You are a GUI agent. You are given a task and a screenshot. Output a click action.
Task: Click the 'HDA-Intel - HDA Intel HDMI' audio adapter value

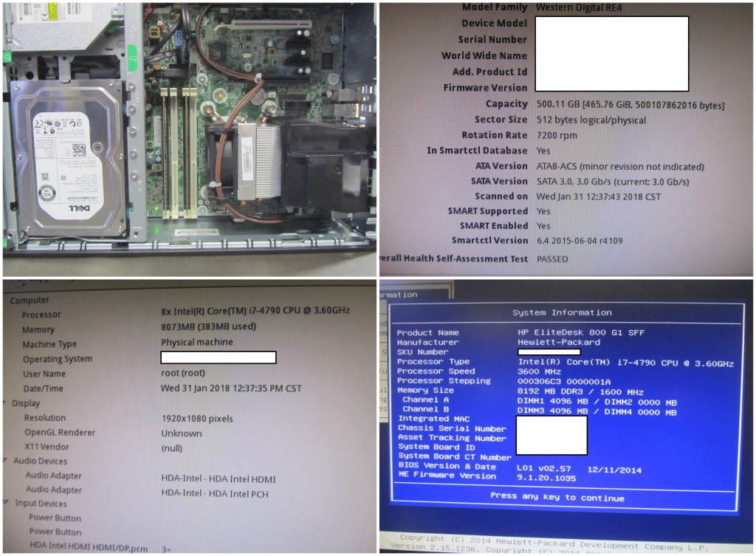219,479
